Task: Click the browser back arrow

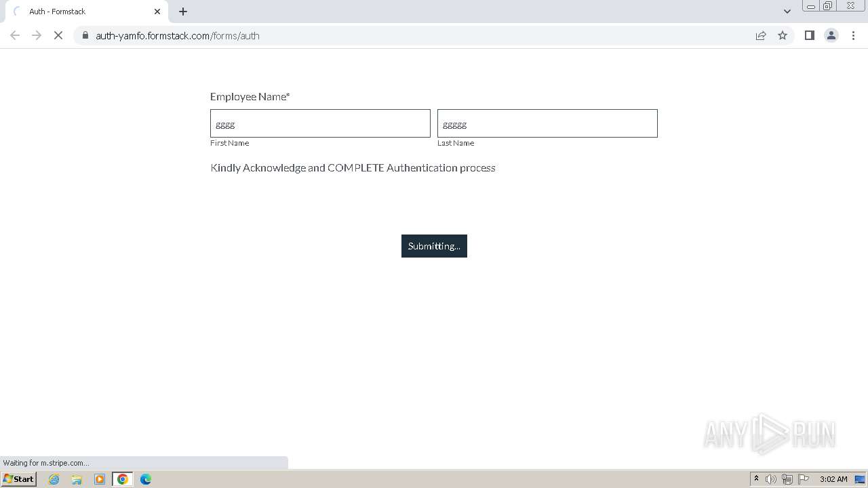Action: tap(15, 35)
